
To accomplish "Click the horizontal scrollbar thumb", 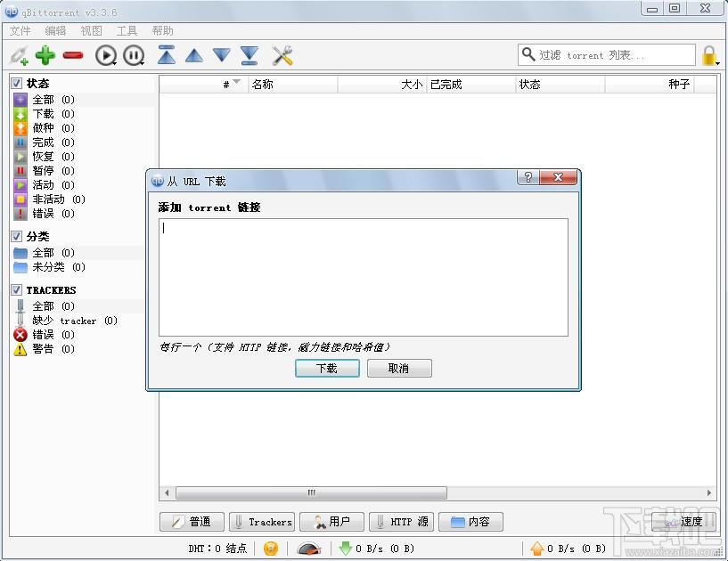I will point(311,492).
